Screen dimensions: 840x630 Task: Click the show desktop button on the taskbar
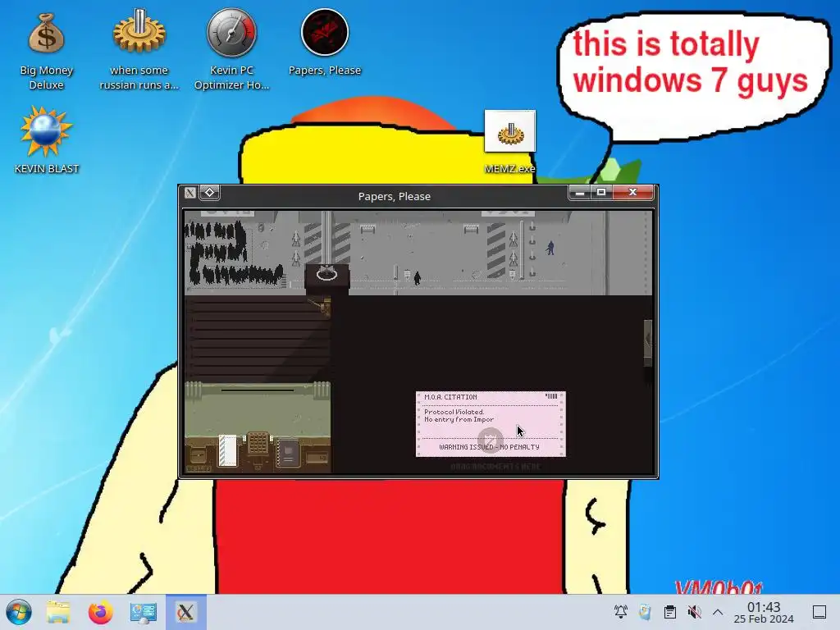pyautogui.click(x=819, y=612)
